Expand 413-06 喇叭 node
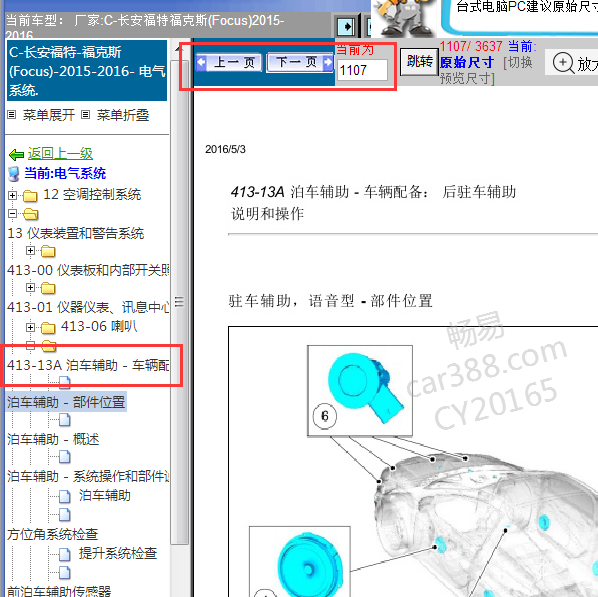Image resolution: width=598 pixels, height=597 pixels. 31,327
